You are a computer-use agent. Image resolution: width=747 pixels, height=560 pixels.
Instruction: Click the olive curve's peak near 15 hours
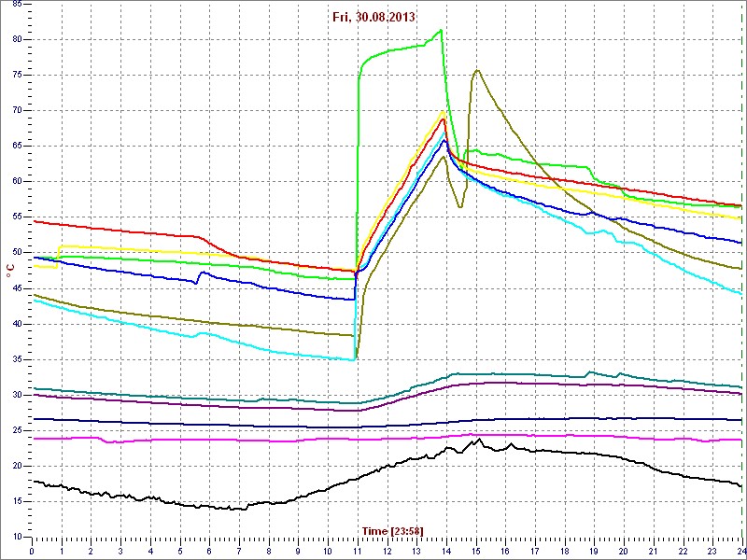477,71
